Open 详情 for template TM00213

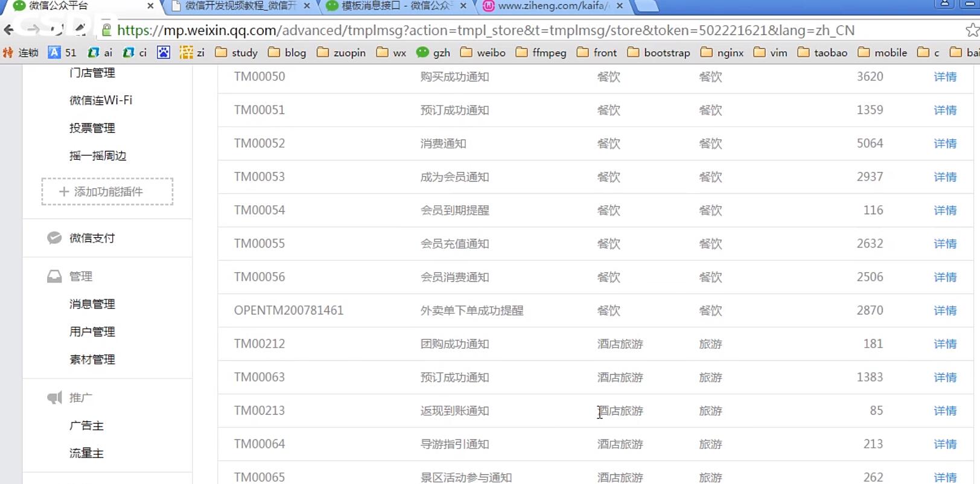[x=945, y=410]
